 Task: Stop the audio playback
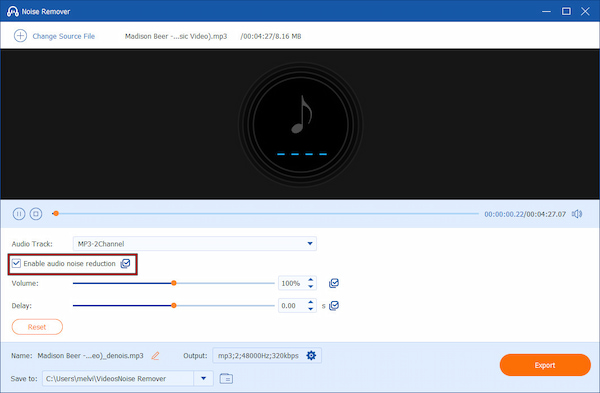tap(36, 214)
